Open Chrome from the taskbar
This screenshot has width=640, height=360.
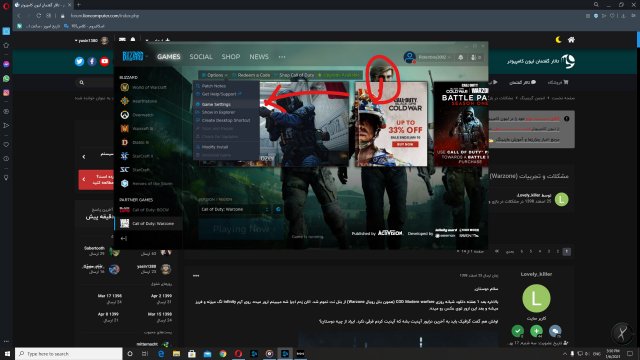click(223, 353)
